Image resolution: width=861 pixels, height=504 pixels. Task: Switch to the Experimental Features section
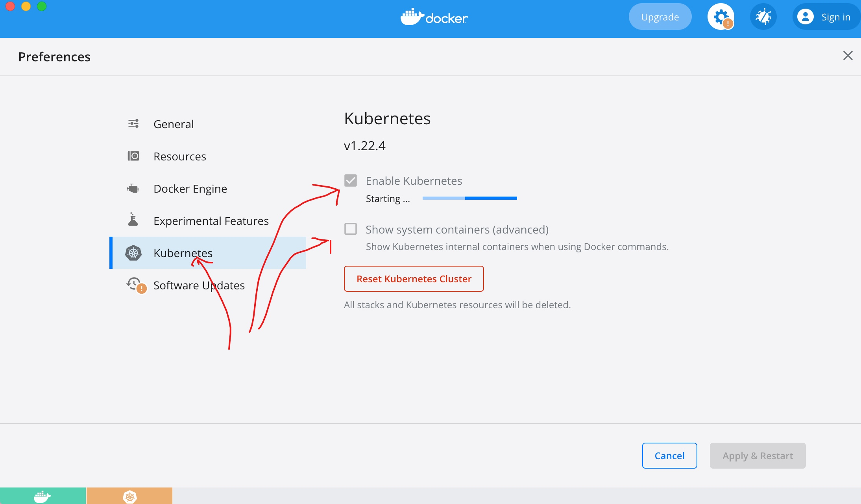pyautogui.click(x=211, y=221)
